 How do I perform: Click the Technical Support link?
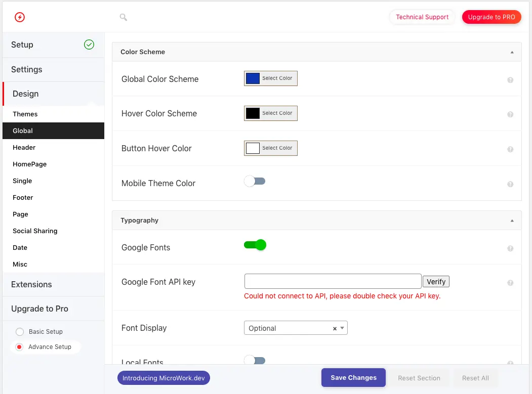point(422,17)
